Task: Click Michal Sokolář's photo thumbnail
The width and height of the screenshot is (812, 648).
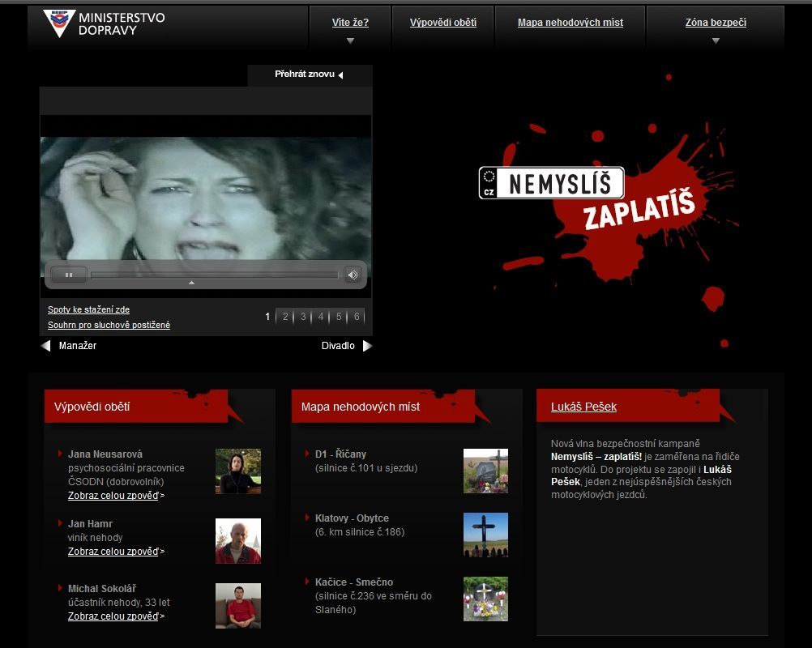Action: point(238,606)
